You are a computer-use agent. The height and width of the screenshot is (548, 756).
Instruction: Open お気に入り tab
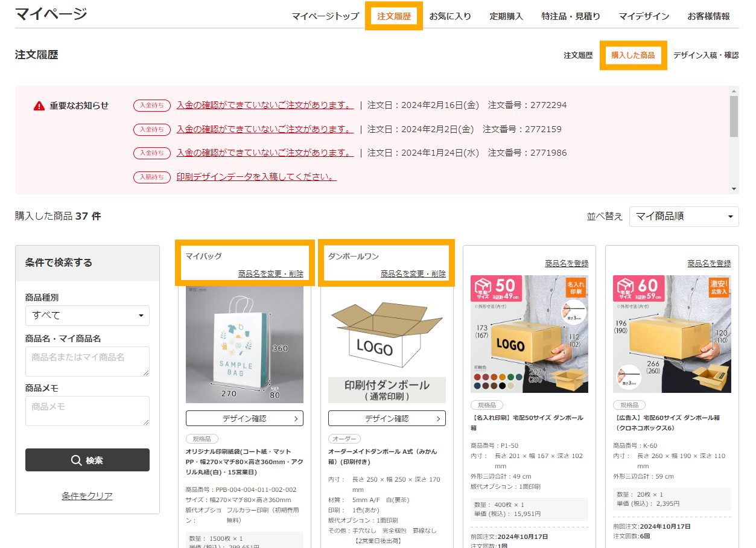click(450, 16)
